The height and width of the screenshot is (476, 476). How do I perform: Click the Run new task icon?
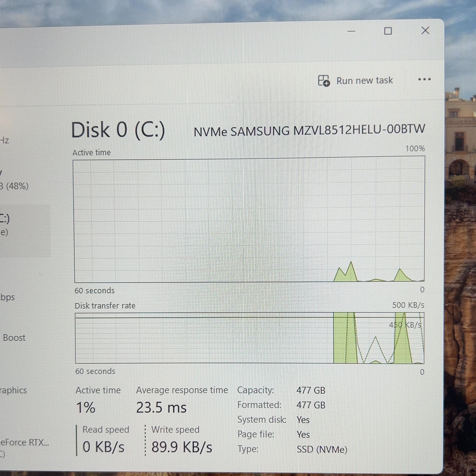[324, 81]
